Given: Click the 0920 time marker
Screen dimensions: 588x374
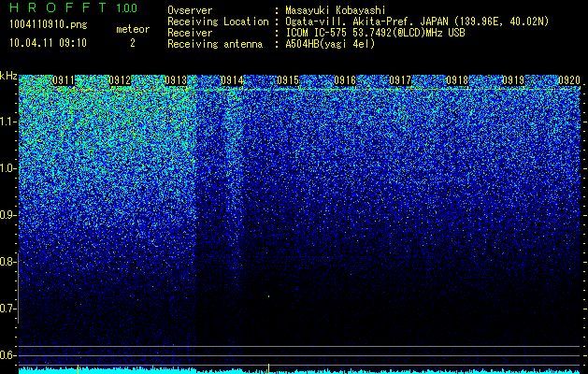Looking at the screenshot, I should [x=569, y=80].
